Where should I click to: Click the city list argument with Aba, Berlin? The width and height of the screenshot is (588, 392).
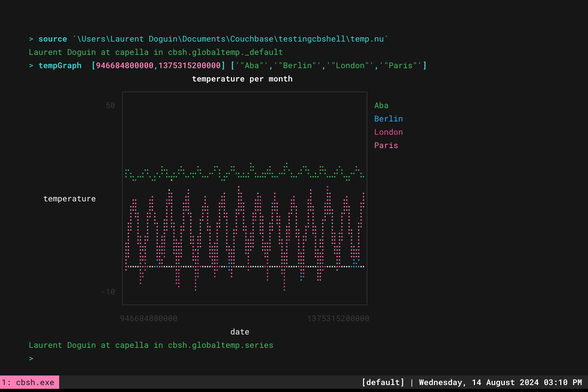[328, 66]
